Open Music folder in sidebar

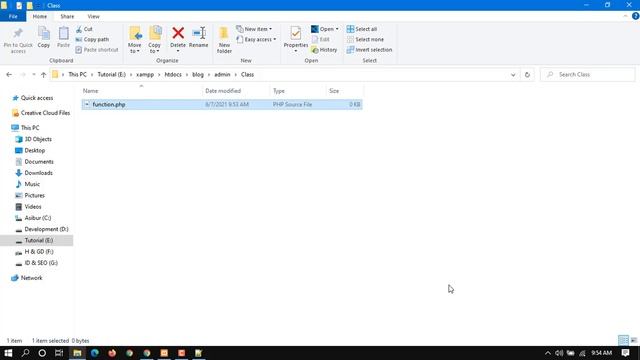(x=32, y=184)
